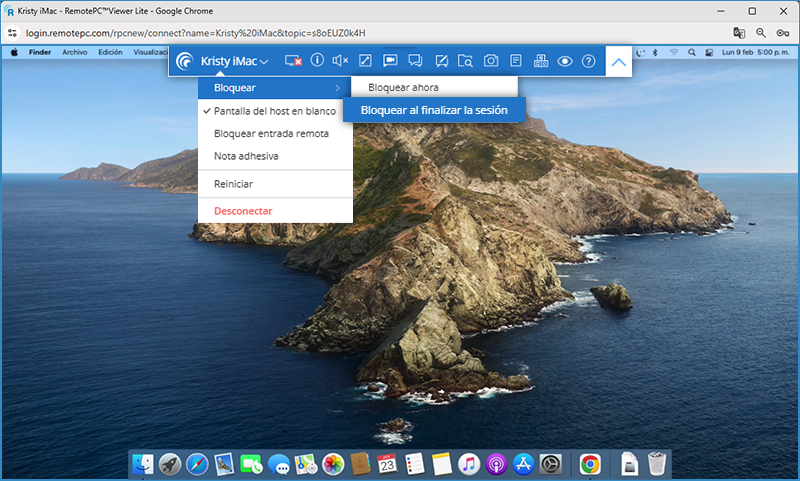The width and height of the screenshot is (800, 481).
Task: Choose Bloquear ahora
Action: click(434, 88)
